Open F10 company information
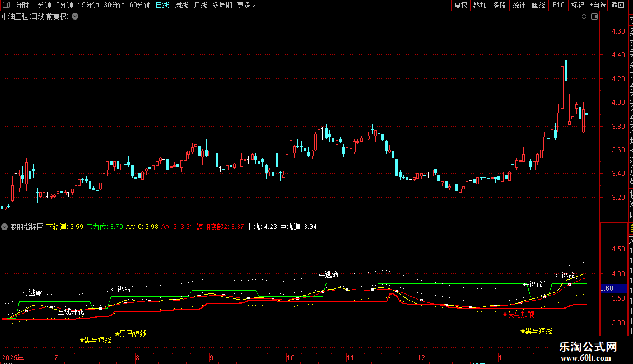This screenshot has height=364, width=633. (x=558, y=5)
